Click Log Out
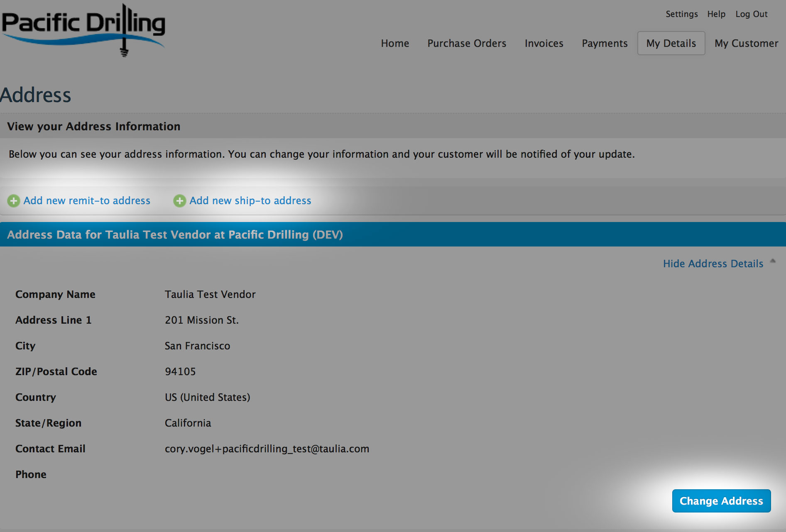This screenshot has height=532, width=786. (x=752, y=14)
